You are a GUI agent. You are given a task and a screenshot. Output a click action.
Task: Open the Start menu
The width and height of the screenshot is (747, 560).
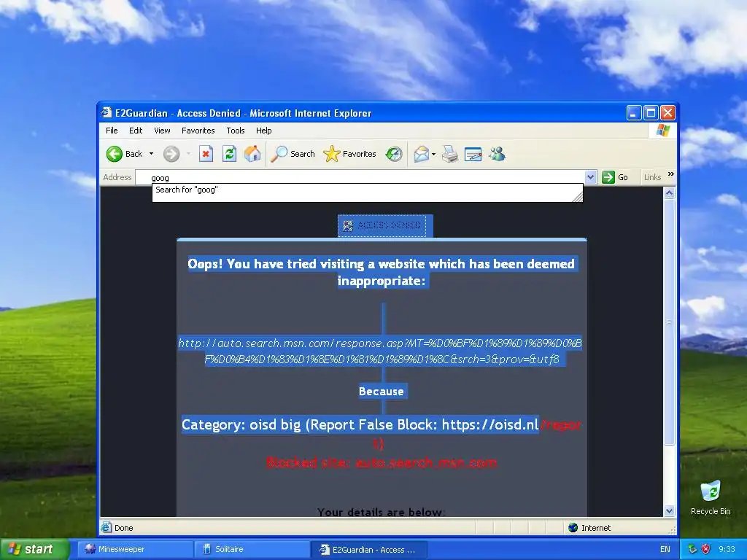[35, 549]
